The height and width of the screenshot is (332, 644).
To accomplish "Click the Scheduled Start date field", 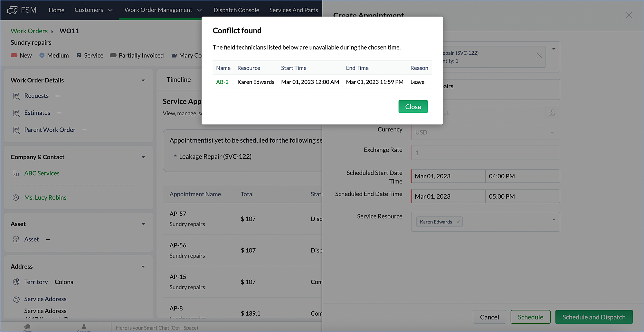I will (x=448, y=176).
